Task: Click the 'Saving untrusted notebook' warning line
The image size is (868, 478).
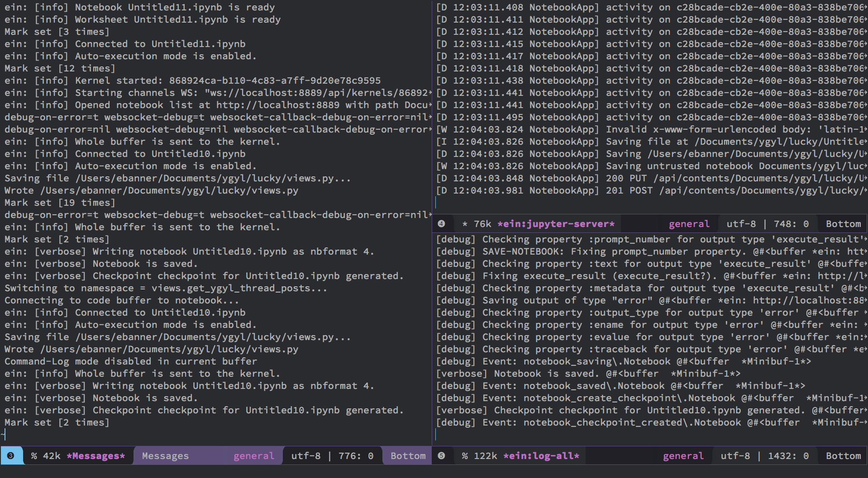Action: tap(652, 166)
